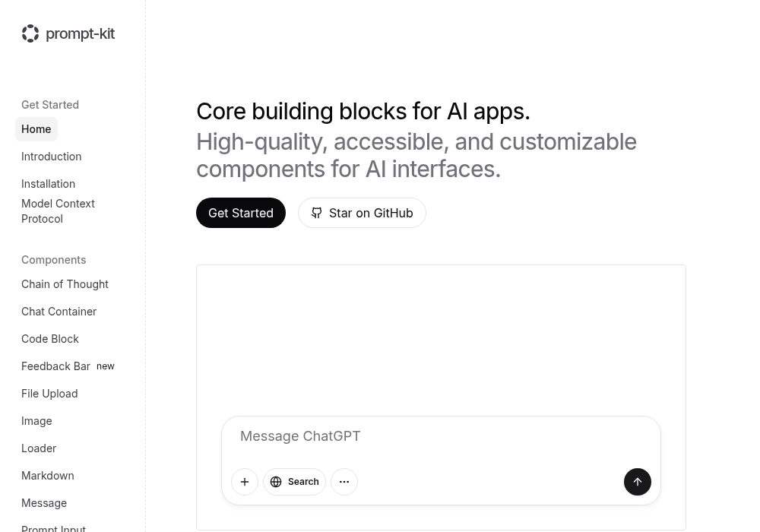Open Chat Container component page
Image resolution: width=760 pixels, height=532 pixels.
(x=59, y=312)
